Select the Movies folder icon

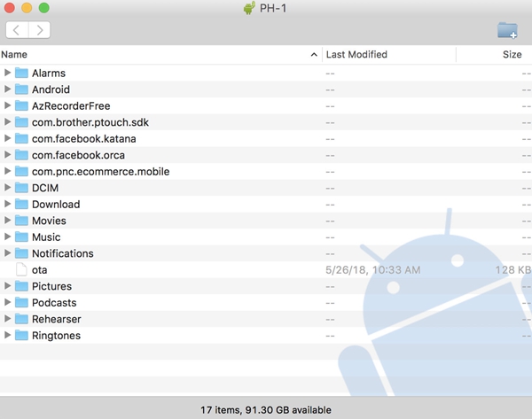point(21,221)
